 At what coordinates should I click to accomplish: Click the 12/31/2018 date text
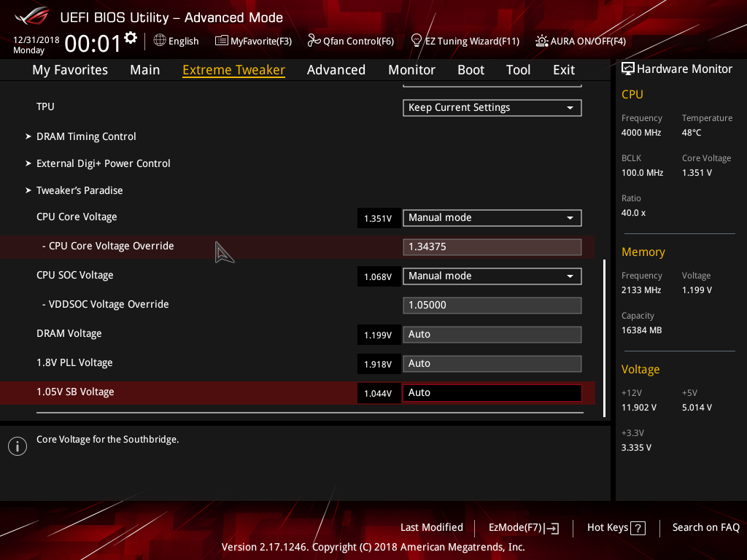36,40
